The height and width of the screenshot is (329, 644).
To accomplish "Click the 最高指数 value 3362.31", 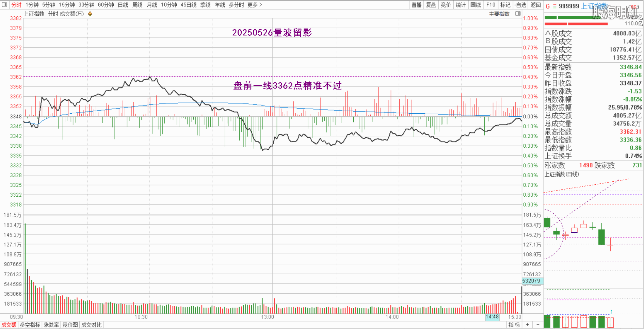I will 630,132.
